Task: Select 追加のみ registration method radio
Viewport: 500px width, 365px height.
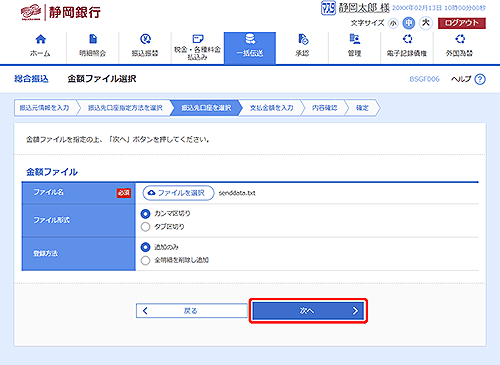Action: [x=145, y=247]
